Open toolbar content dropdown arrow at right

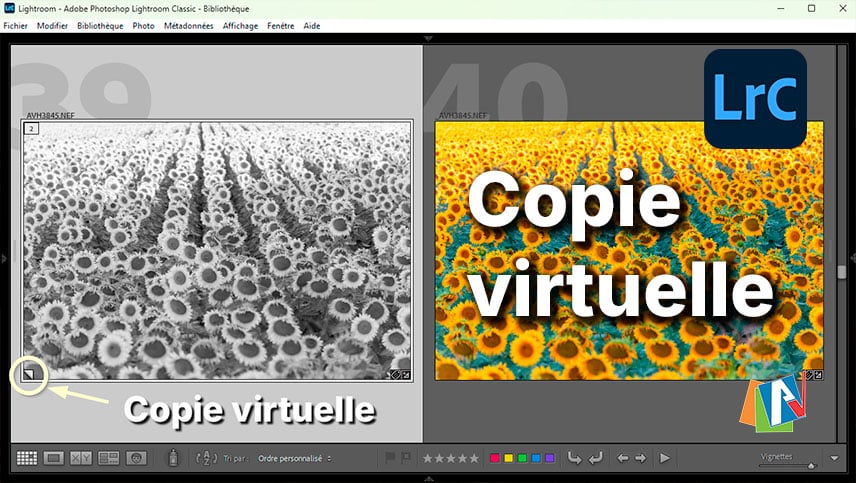pyautogui.click(x=834, y=458)
